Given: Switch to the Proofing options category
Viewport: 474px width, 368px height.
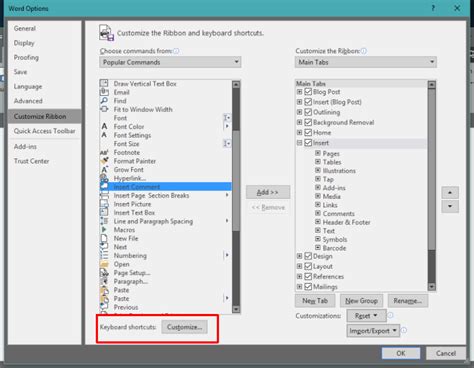Looking at the screenshot, I should pos(26,57).
